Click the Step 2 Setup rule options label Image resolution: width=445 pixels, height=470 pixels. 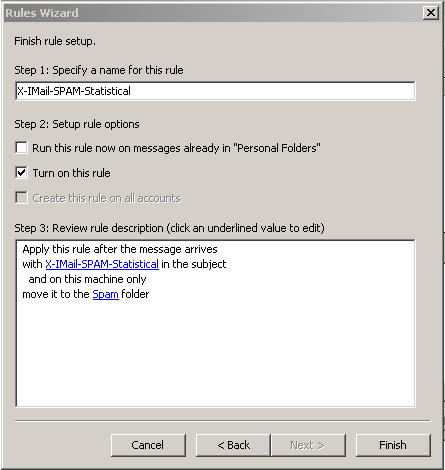[x=77, y=124]
